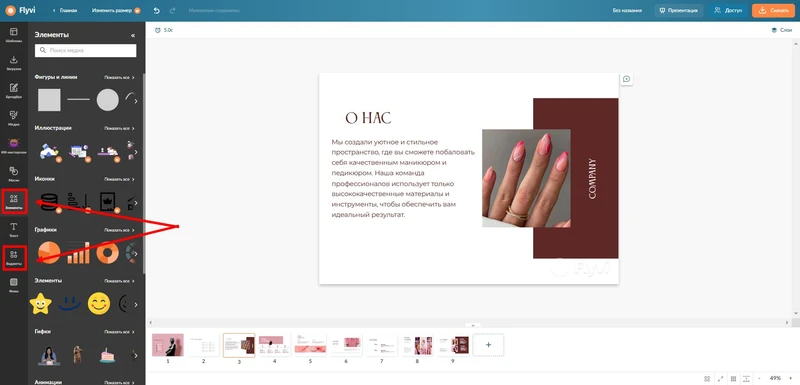Open the Медиа sidebar tab
This screenshot has height=385, width=800.
click(14, 118)
